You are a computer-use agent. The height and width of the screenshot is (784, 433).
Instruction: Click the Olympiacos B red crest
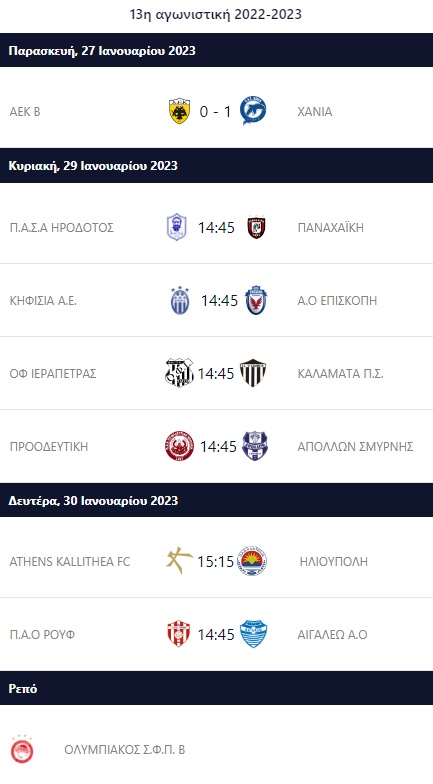point(22,750)
